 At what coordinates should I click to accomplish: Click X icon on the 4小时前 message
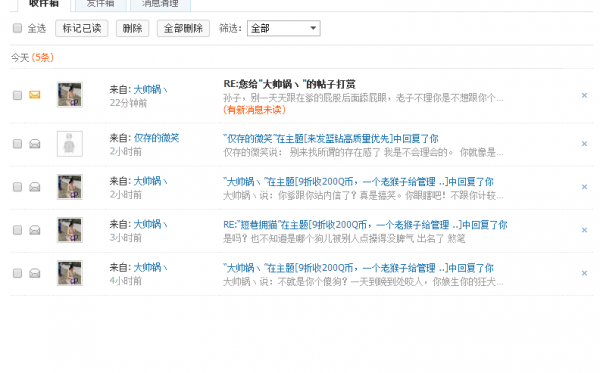click(x=584, y=273)
